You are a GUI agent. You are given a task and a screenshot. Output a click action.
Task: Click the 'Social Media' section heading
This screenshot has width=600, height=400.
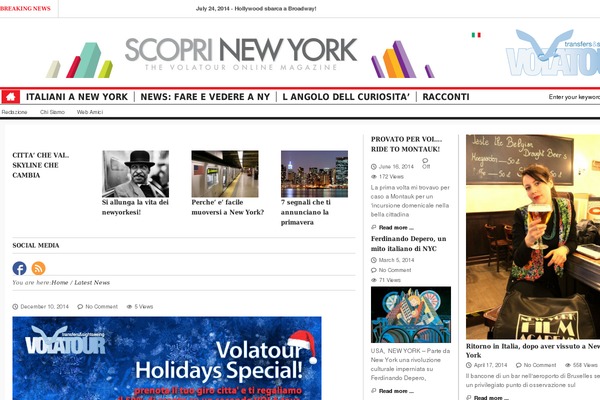[36, 245]
